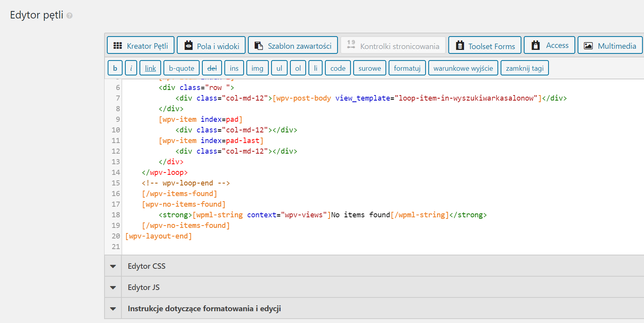Expand the Edytor JS arrow
This screenshot has width=644, height=323.
pyautogui.click(x=113, y=288)
